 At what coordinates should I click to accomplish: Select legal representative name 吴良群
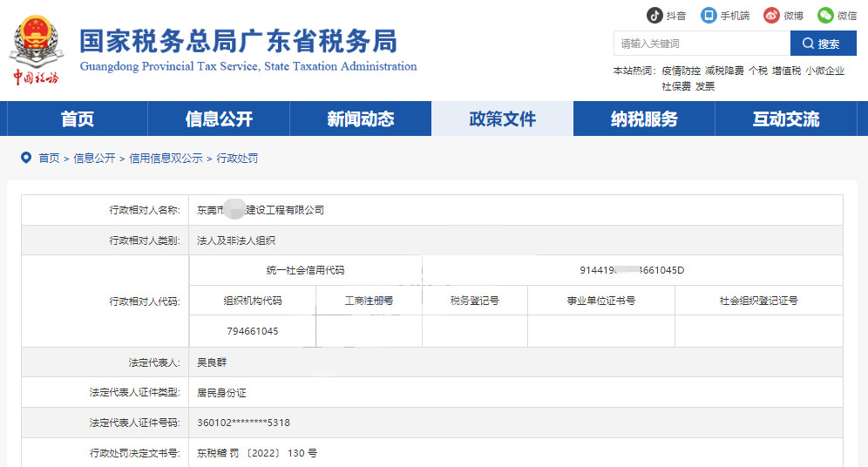(x=212, y=362)
